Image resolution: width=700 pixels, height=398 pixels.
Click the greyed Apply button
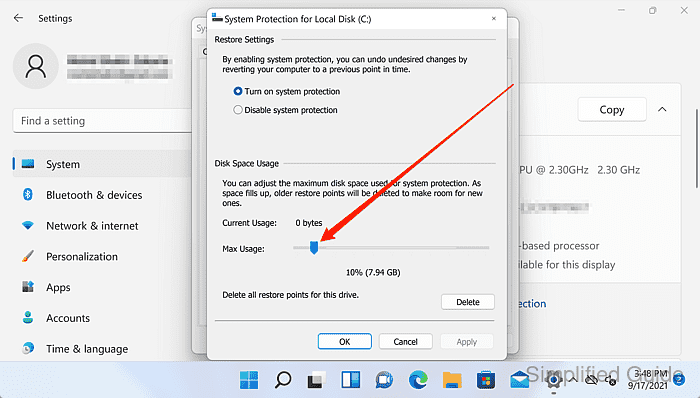pos(467,341)
